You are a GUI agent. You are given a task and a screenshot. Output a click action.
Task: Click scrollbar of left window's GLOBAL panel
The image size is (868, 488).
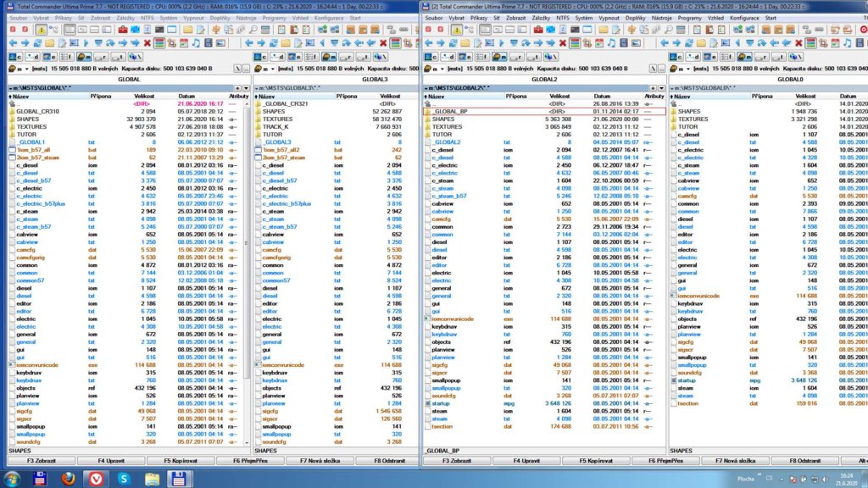247,273
